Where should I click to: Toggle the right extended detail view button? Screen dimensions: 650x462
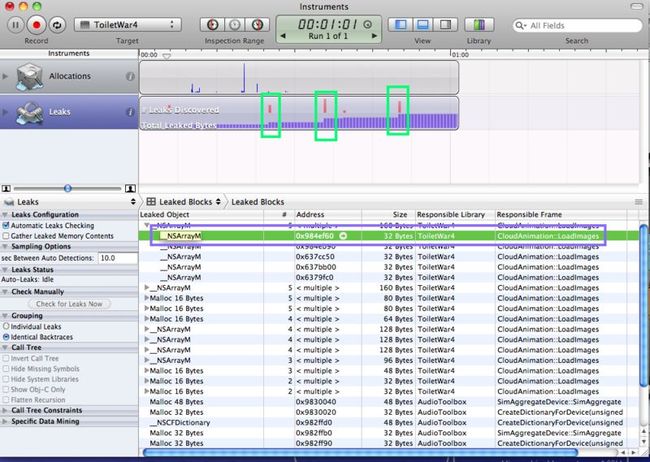(x=446, y=25)
